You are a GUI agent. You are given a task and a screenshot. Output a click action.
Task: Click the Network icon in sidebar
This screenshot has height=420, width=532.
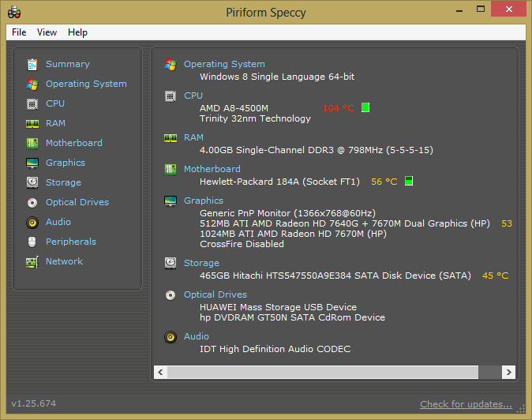click(x=32, y=261)
